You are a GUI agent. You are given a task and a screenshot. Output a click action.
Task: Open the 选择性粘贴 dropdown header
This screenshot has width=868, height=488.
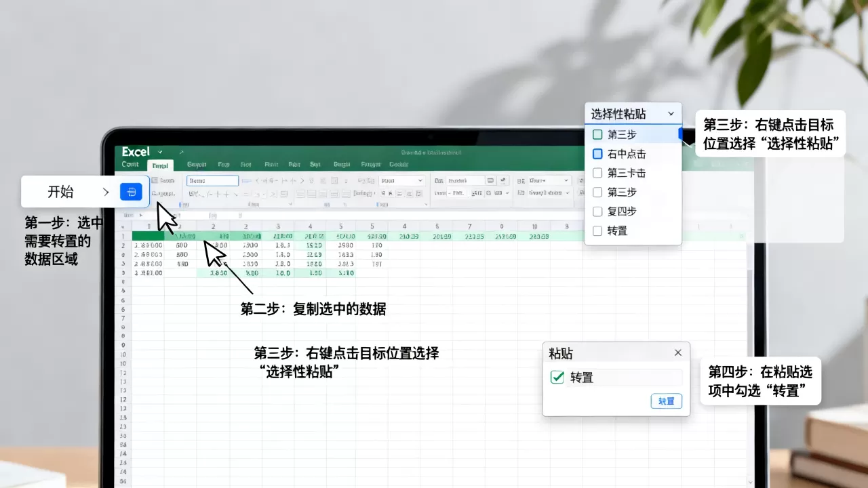click(x=633, y=114)
